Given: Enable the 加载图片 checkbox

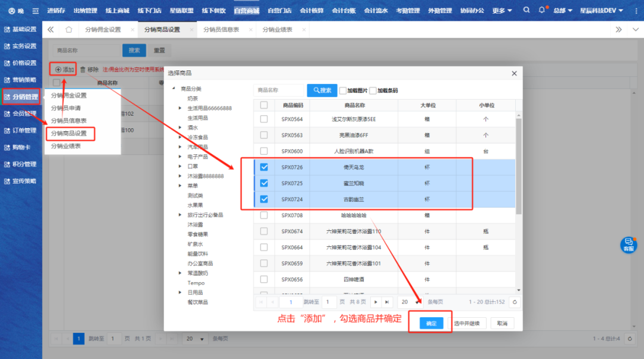Looking at the screenshot, I should [343, 91].
